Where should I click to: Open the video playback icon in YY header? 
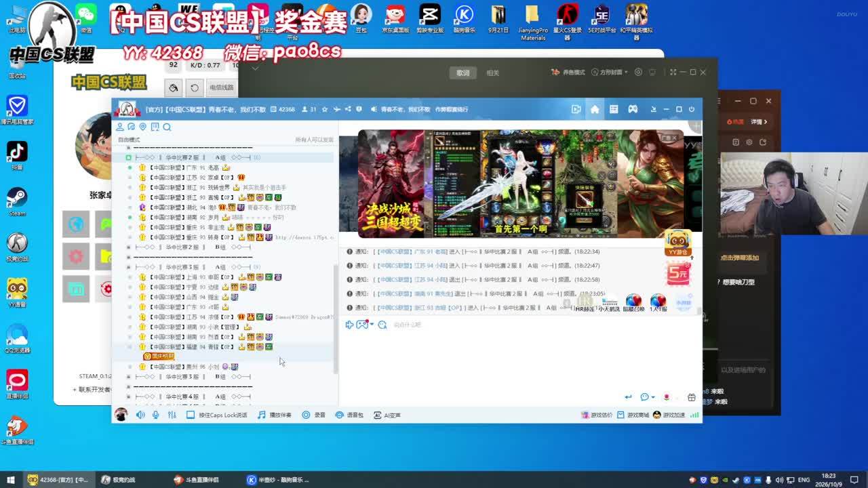click(x=576, y=109)
